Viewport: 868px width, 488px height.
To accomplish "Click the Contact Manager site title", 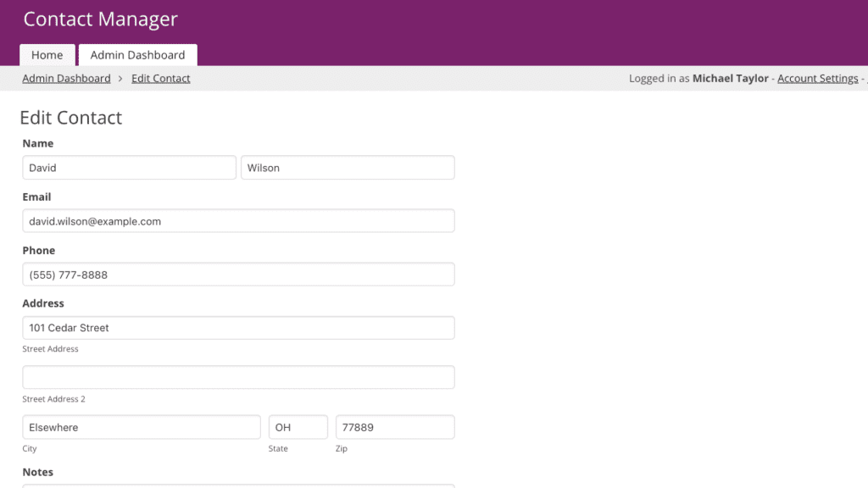I will pyautogui.click(x=101, y=19).
